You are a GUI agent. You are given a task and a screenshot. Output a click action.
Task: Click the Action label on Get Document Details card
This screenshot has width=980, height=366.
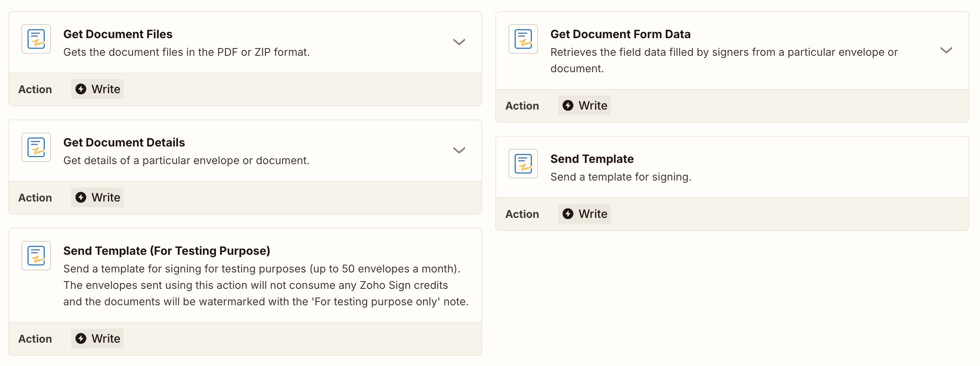click(x=35, y=197)
